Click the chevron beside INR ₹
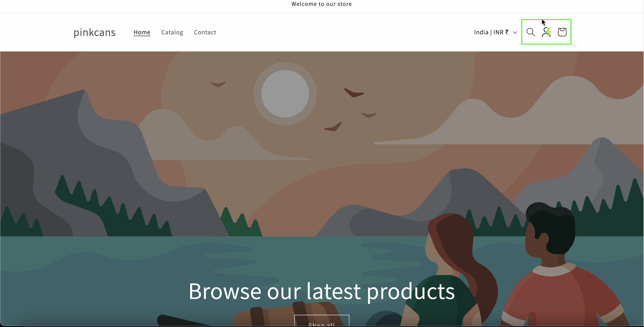This screenshot has width=644, height=327. pyautogui.click(x=515, y=33)
